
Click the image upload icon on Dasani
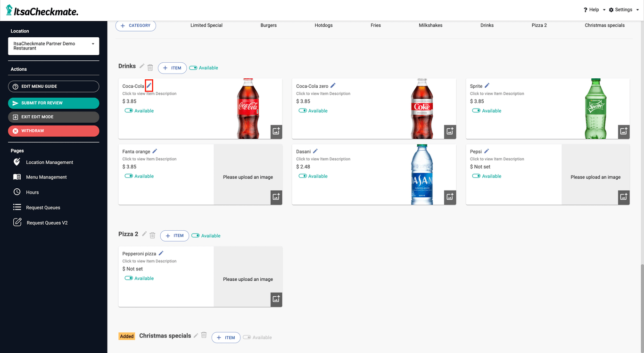point(450,197)
